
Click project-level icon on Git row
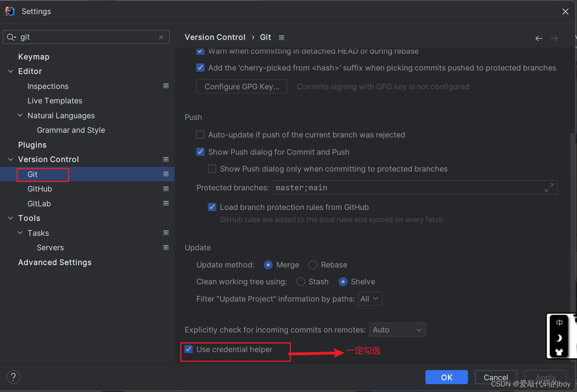166,174
